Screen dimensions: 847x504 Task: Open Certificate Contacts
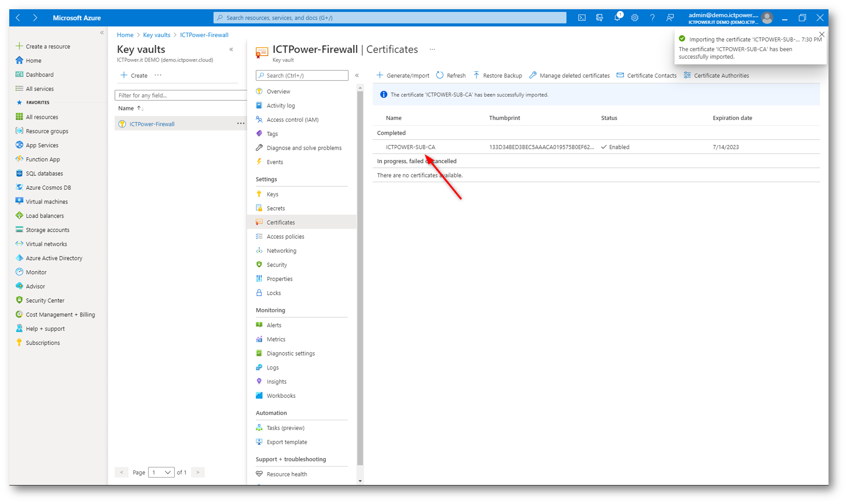(x=646, y=75)
